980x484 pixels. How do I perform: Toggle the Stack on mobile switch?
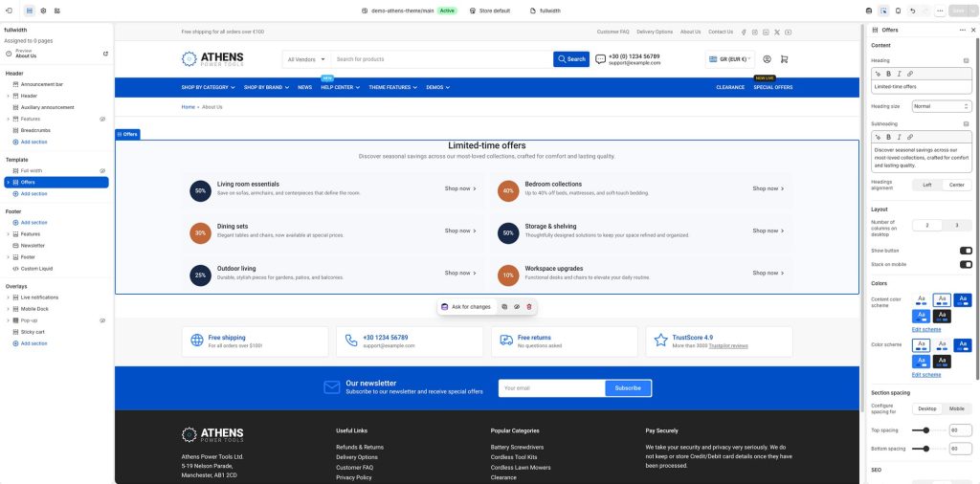point(966,264)
